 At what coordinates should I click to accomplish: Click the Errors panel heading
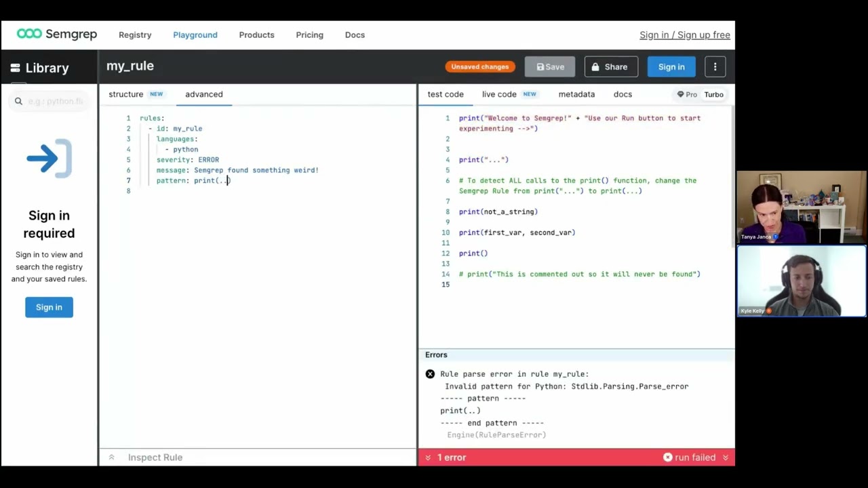pyautogui.click(x=436, y=354)
